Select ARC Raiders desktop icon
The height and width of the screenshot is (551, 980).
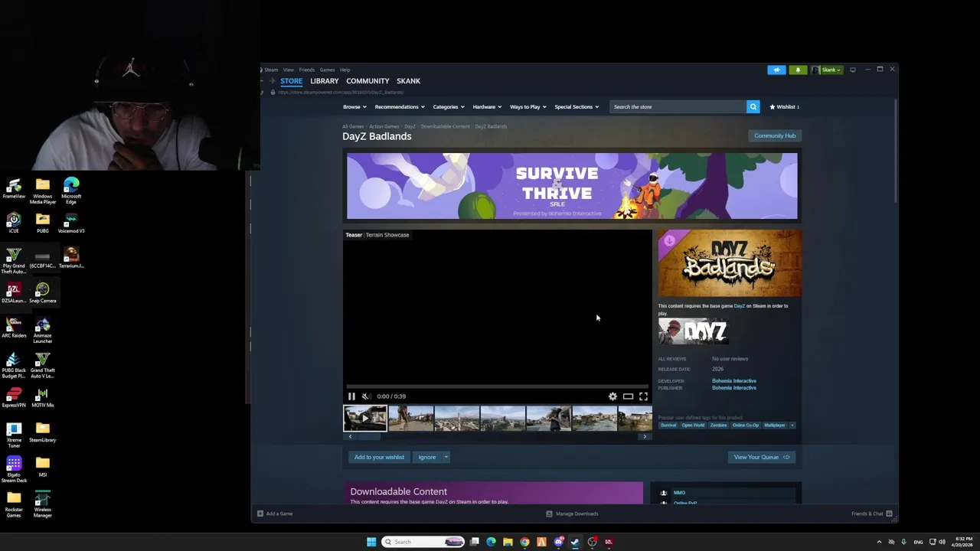[x=14, y=328]
